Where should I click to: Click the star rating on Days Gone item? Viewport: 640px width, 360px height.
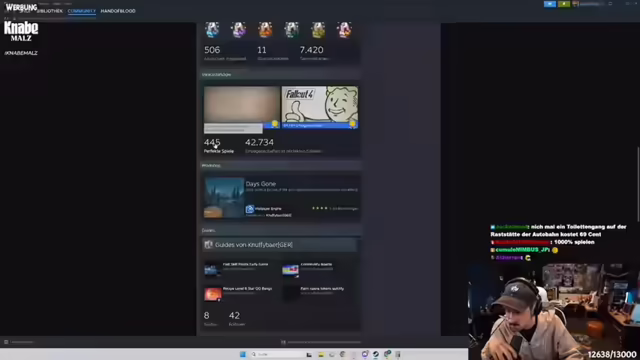[x=320, y=208]
